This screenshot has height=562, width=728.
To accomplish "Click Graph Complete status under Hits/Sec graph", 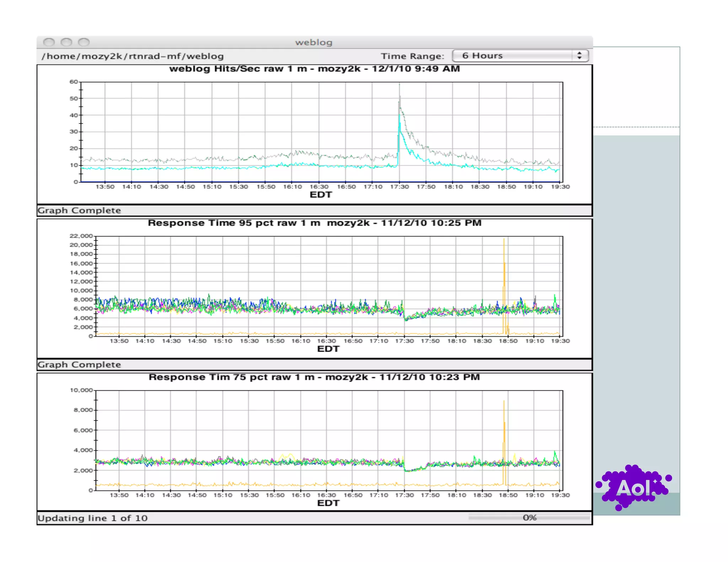I will click(79, 210).
